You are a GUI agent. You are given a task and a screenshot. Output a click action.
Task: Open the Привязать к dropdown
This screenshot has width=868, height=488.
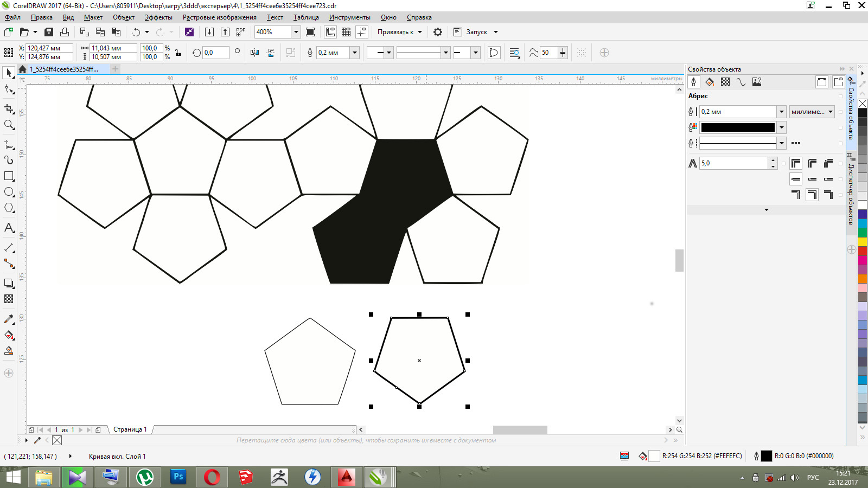399,32
